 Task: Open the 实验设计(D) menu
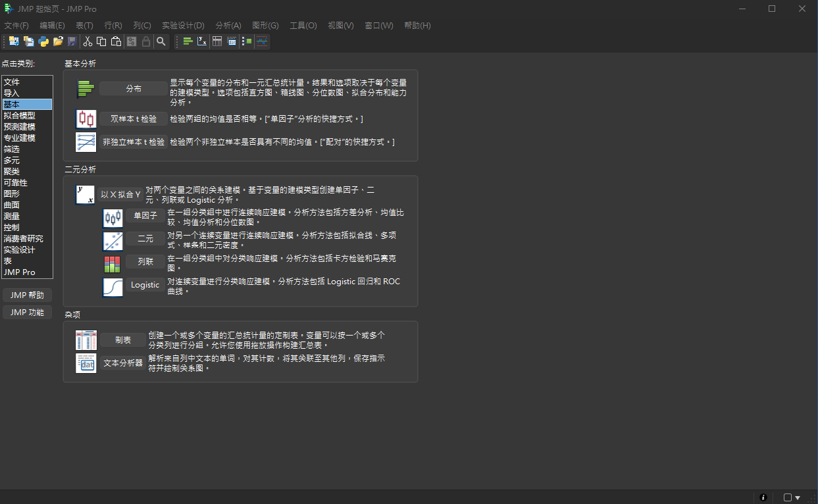pos(183,26)
